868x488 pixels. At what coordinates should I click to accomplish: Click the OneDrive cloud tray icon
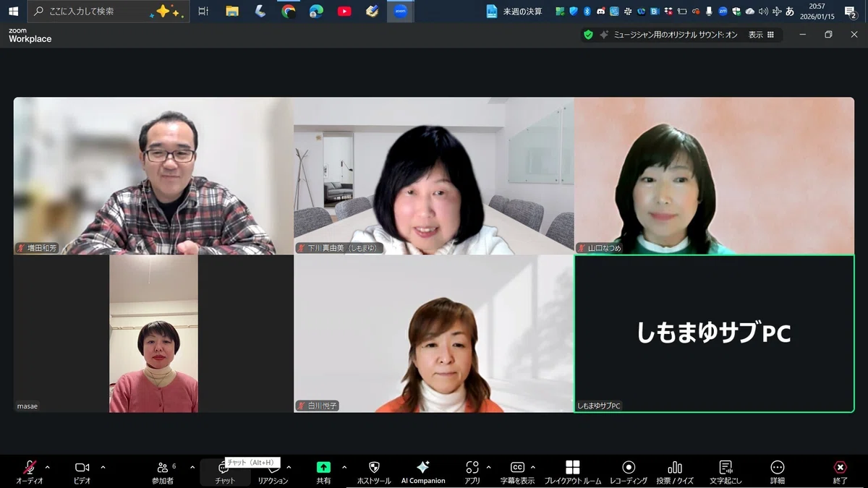click(x=749, y=12)
